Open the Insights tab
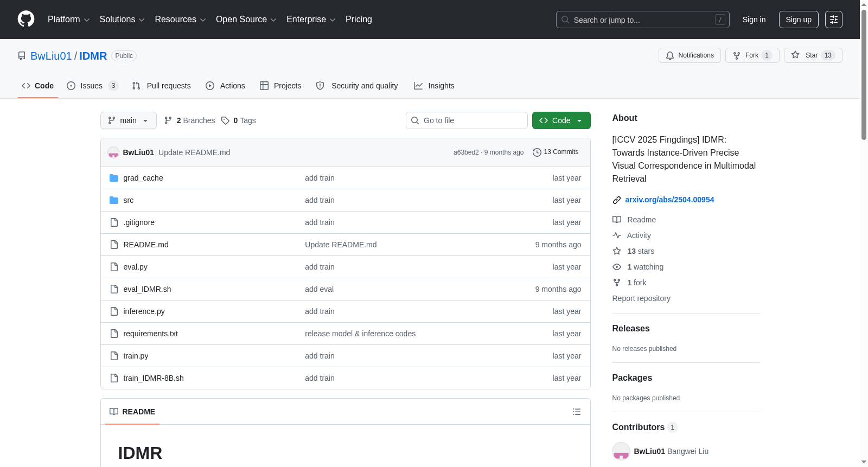 pos(434,86)
